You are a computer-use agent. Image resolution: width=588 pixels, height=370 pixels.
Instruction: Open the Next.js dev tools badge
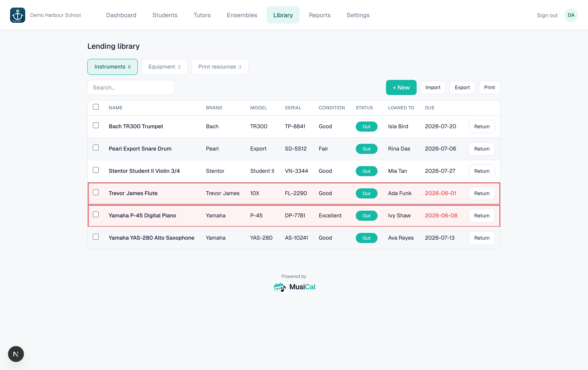[16, 354]
